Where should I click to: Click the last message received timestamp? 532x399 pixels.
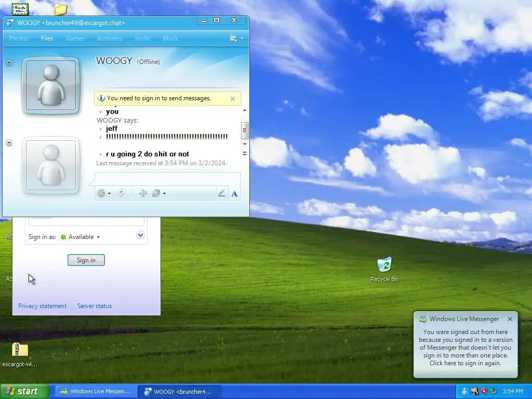(162, 163)
